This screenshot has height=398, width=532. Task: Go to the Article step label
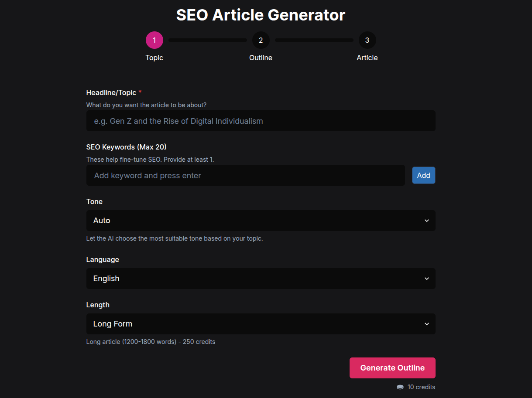(x=367, y=58)
